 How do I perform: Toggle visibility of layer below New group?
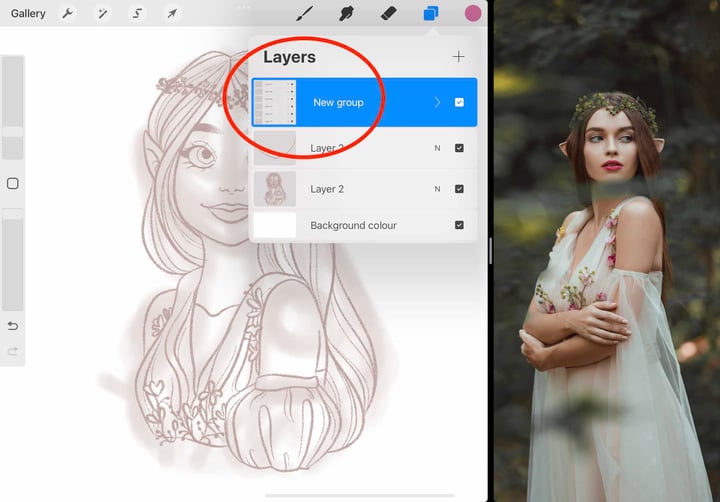(x=459, y=148)
